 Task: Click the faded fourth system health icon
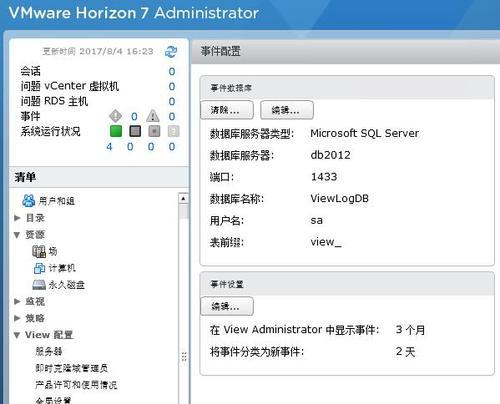174,131
